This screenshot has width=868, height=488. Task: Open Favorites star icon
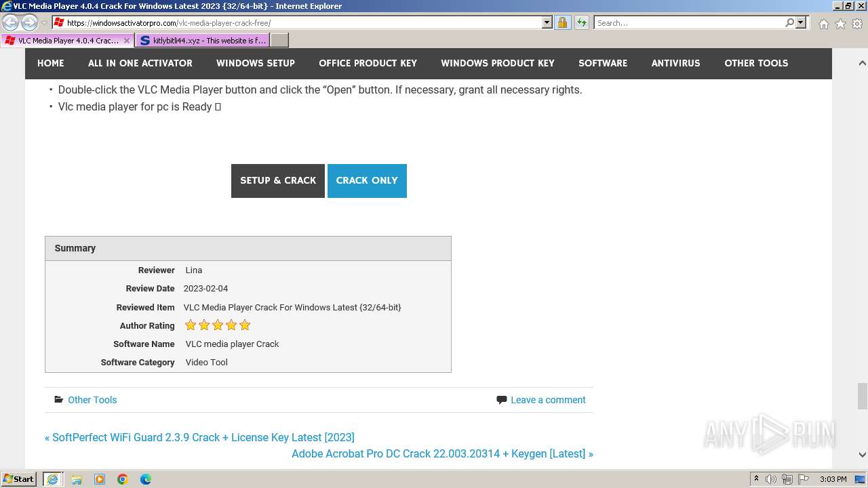pos(840,24)
